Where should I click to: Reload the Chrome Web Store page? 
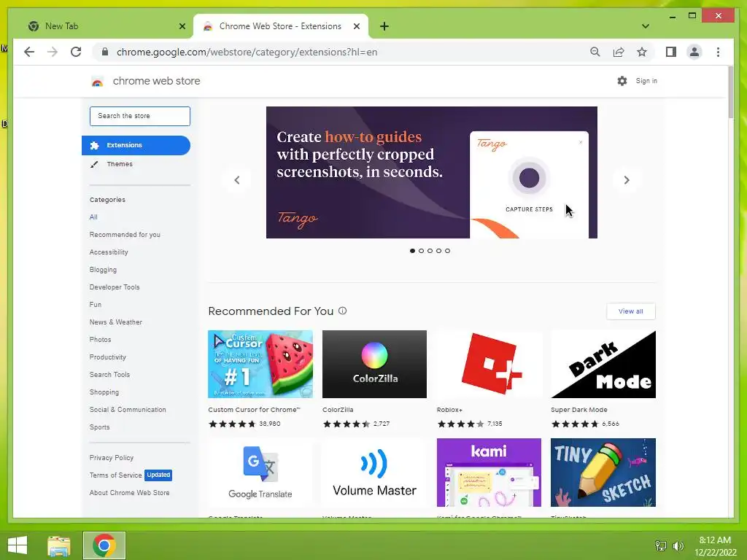(x=76, y=52)
